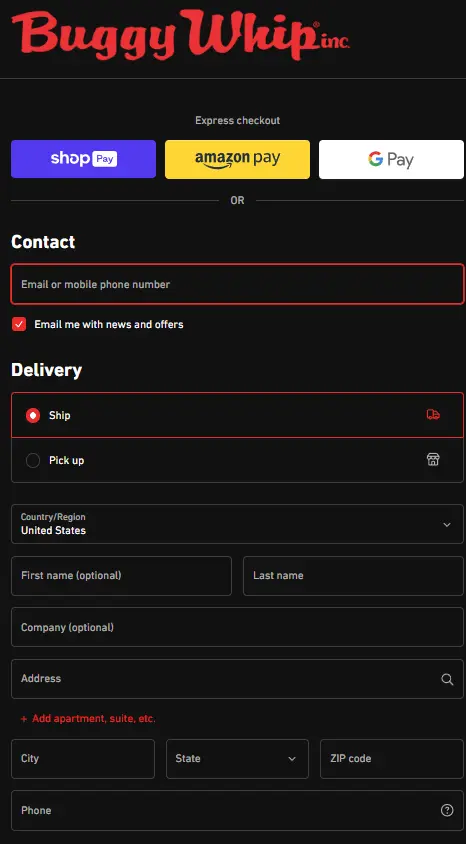Select the Ship delivery radio option
Viewport: 466px width, 844px height.
tap(33, 416)
